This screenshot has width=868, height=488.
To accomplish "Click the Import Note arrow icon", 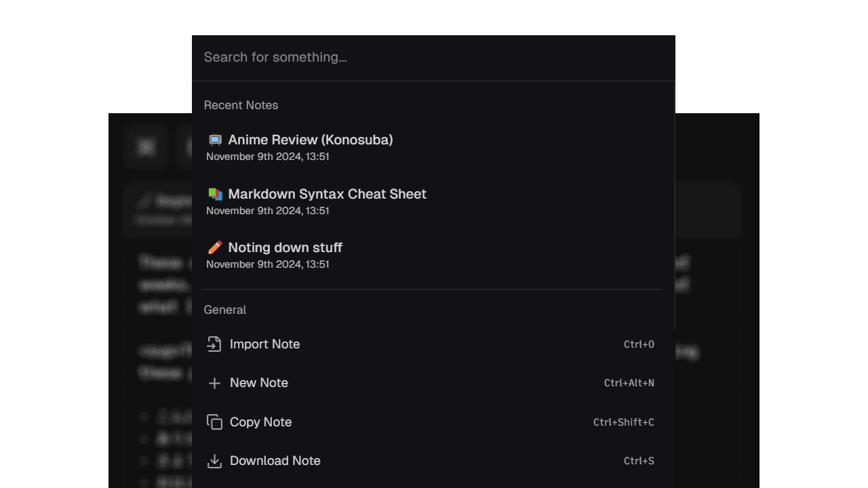I will point(214,344).
